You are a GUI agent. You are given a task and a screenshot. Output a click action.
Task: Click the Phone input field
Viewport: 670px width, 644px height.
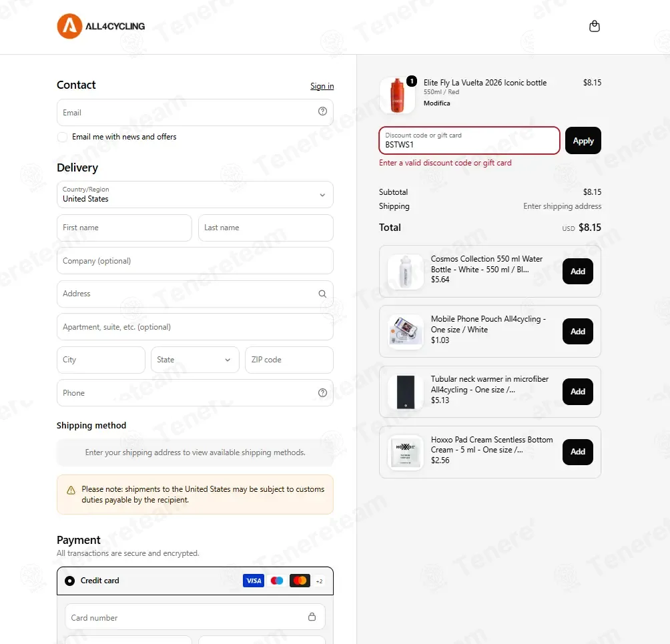pyautogui.click(x=195, y=392)
